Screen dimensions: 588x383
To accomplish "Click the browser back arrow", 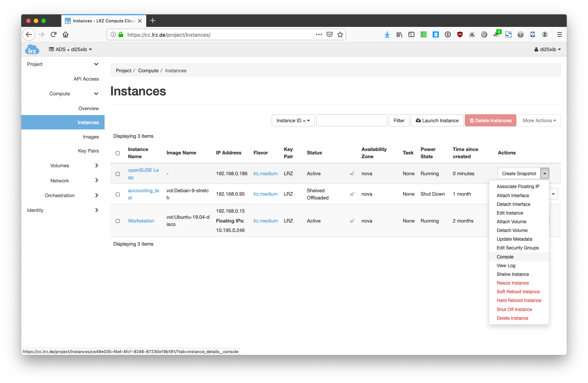I will coord(29,34).
